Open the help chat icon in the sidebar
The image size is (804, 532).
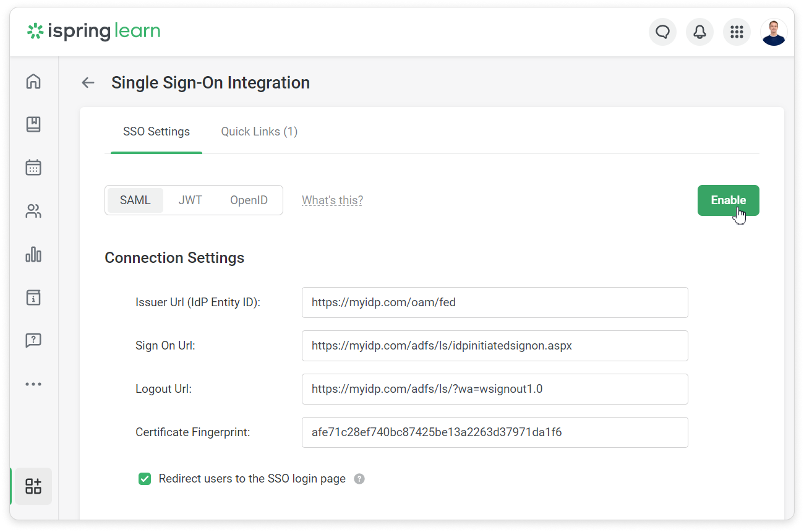pyautogui.click(x=33, y=340)
